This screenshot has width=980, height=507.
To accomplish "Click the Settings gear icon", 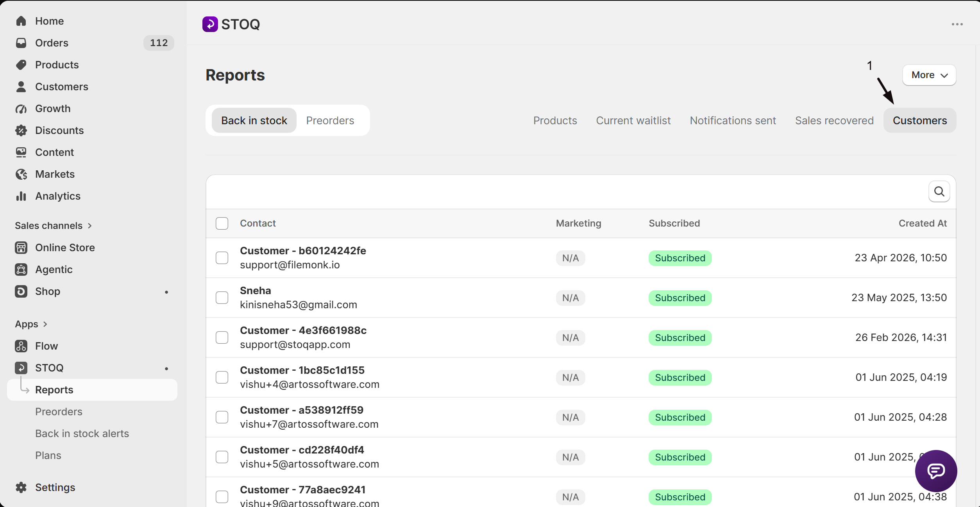I will click(21, 487).
